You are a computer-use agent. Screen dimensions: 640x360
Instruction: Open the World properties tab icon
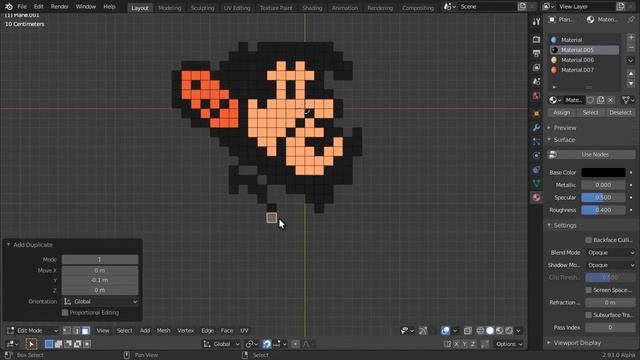point(536,96)
